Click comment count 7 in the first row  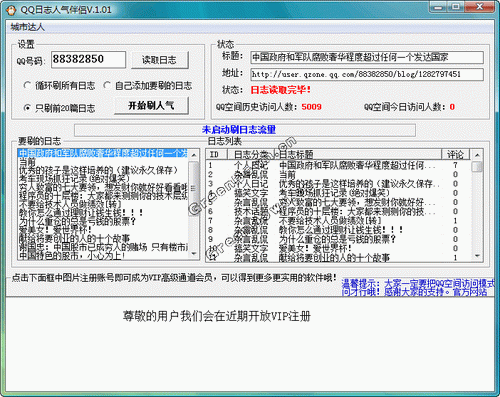(455, 165)
